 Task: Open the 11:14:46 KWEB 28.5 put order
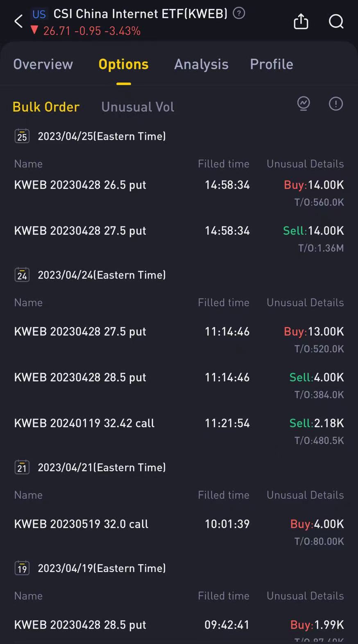point(80,377)
